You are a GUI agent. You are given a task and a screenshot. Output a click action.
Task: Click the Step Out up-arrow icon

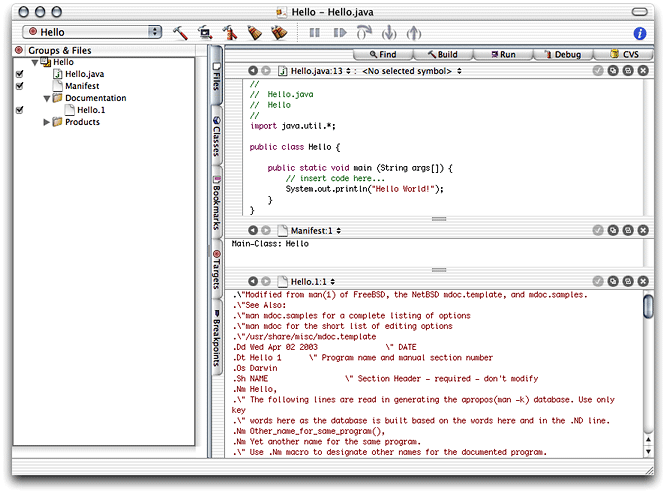414,33
